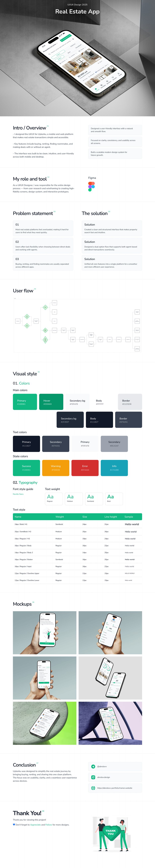Click the Figma logo icon

tap(91, 186)
